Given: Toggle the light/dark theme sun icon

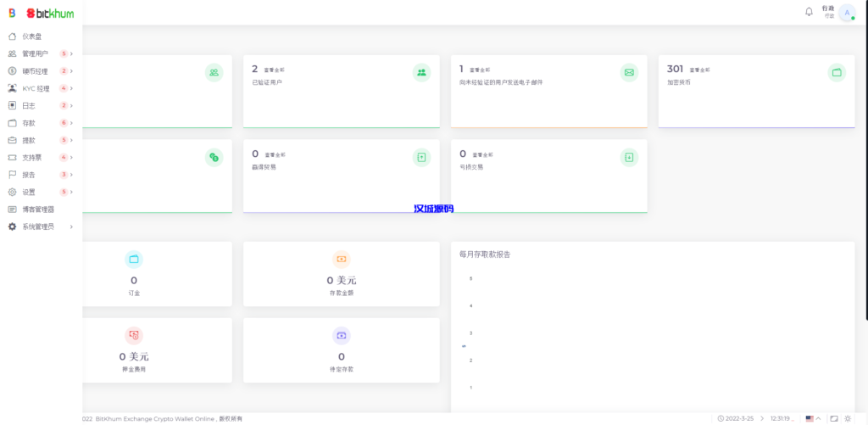Looking at the screenshot, I should pyautogui.click(x=848, y=418).
